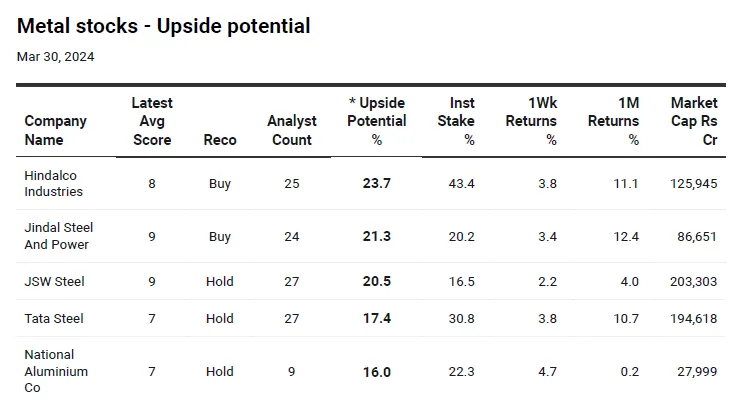The width and height of the screenshot is (744, 400).
Task: Sort by Upside Potential % header
Action: [377, 121]
